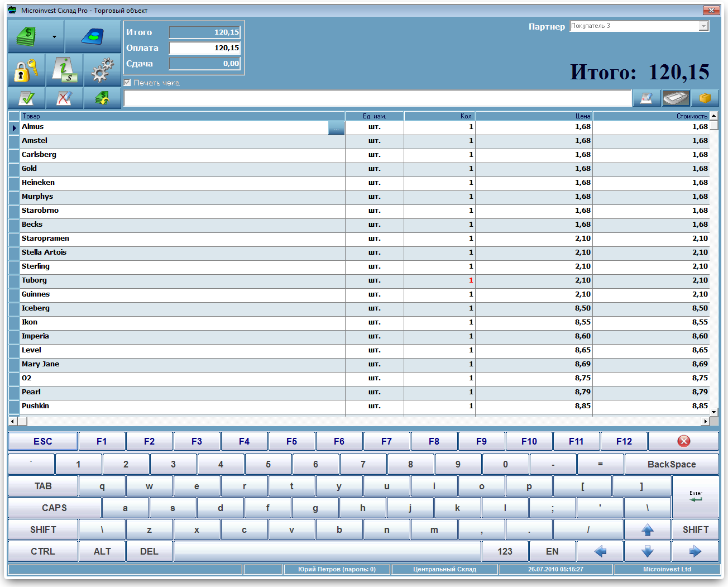This screenshot has height=587, width=728.
Task: Click the Товар column header
Action: coord(183,116)
